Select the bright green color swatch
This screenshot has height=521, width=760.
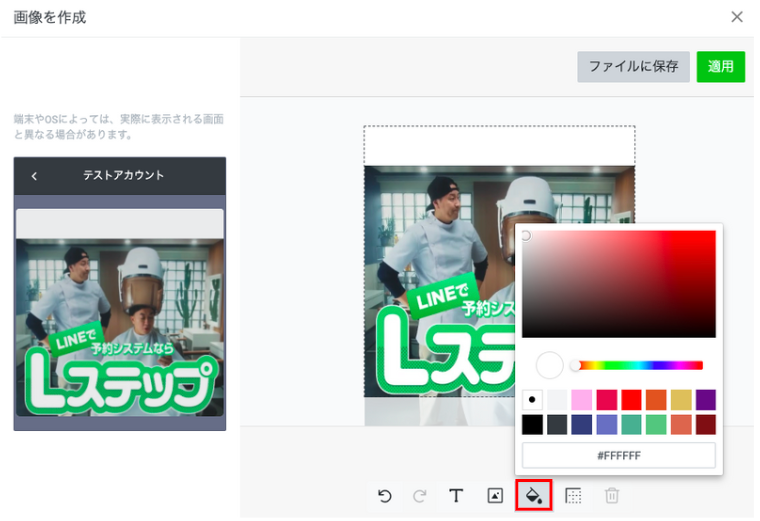click(656, 425)
